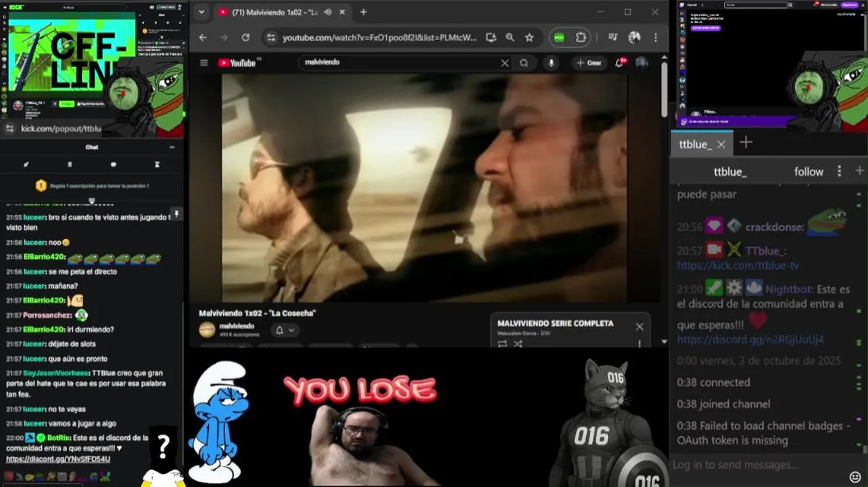The height and width of the screenshot is (487, 868).
Task: Open the kick.com/ttblue-tv link in Chatterino
Action: (x=738, y=266)
